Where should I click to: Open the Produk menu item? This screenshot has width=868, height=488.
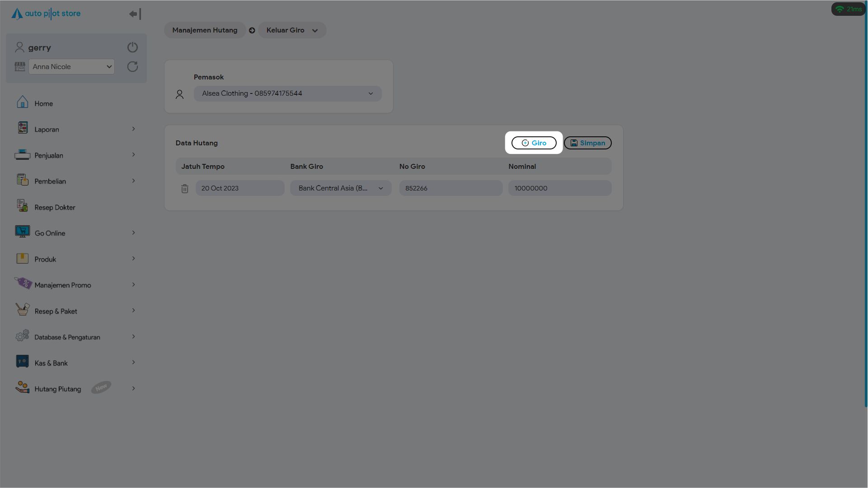[x=45, y=260]
